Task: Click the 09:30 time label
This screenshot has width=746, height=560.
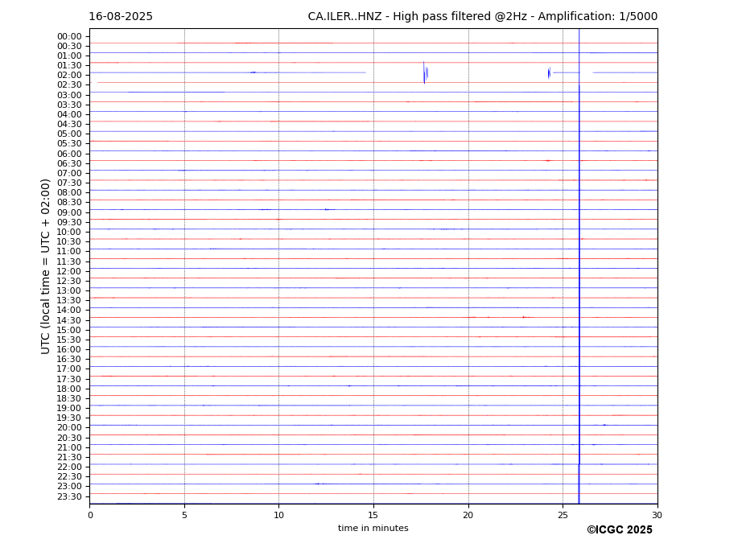Action: [69, 222]
